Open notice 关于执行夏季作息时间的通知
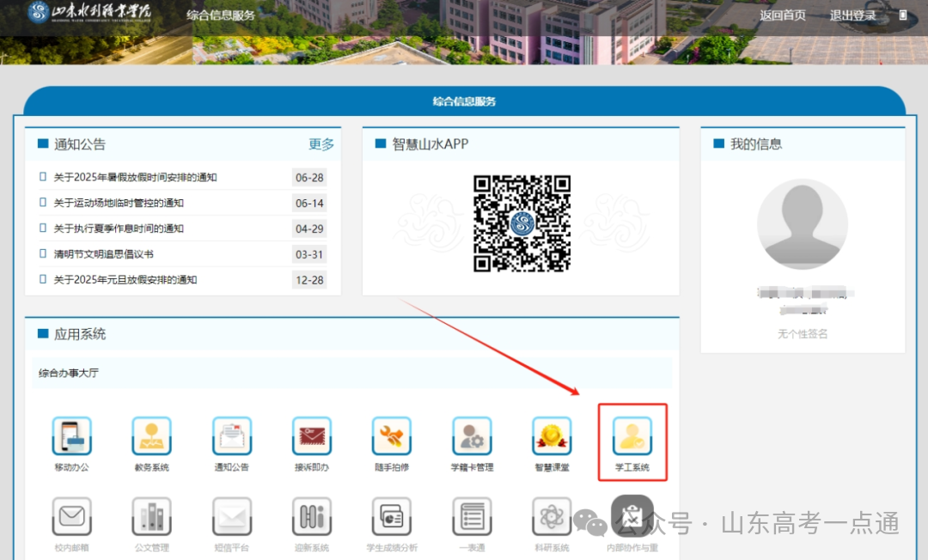This screenshot has height=560, width=928. tap(119, 228)
